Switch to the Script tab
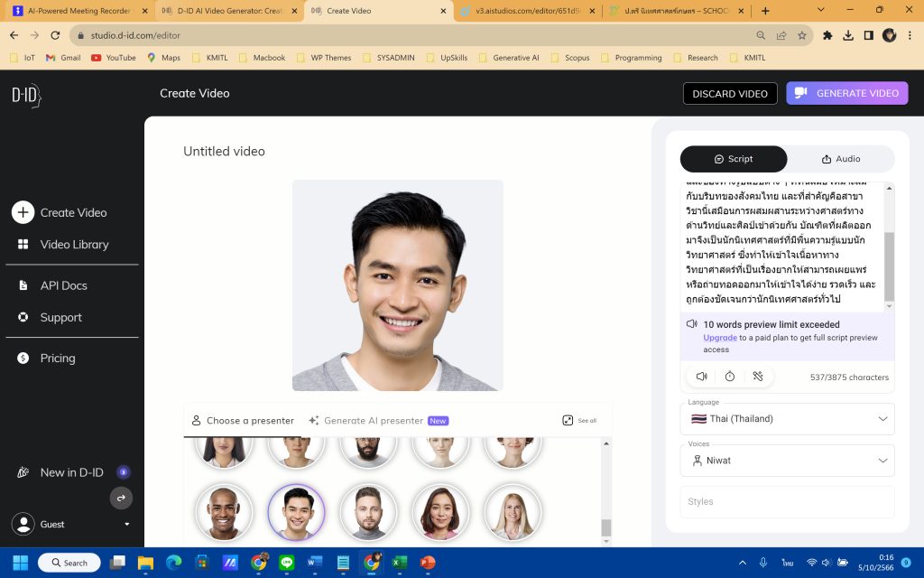The height and width of the screenshot is (578, 924). point(734,158)
